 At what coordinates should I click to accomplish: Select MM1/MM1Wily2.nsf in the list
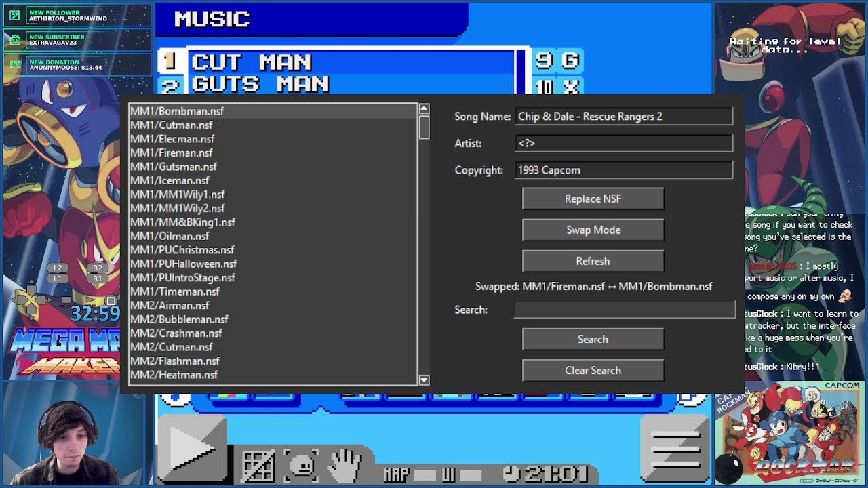click(x=273, y=208)
